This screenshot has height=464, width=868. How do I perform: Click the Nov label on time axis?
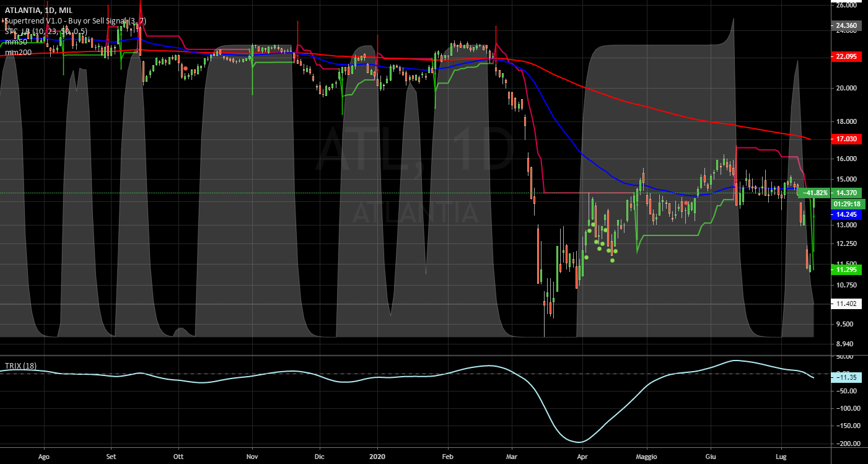252,456
